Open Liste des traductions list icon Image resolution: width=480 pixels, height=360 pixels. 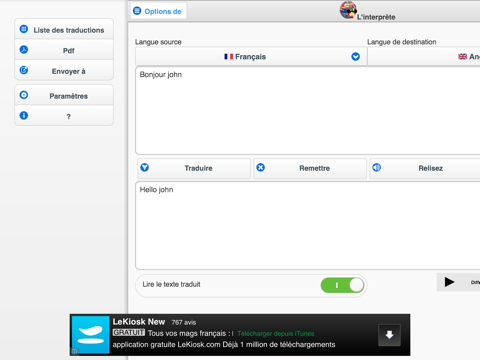click(24, 29)
